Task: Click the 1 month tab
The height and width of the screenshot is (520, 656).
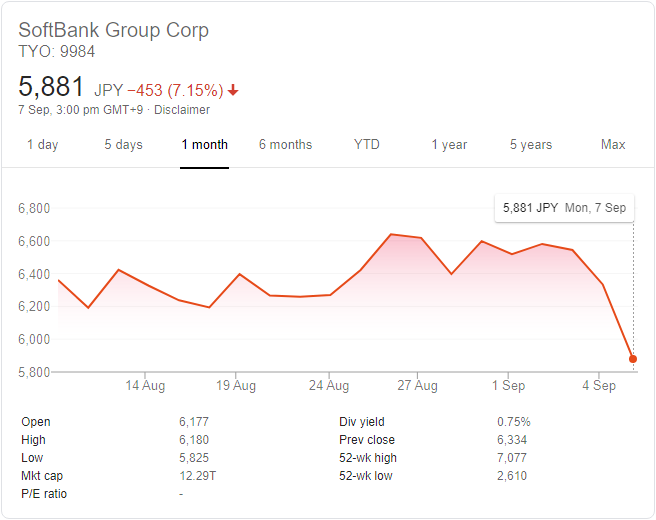Action: click(x=205, y=145)
